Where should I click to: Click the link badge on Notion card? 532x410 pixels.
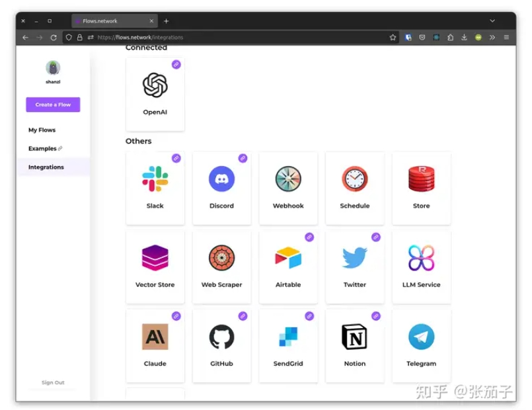[x=375, y=316]
